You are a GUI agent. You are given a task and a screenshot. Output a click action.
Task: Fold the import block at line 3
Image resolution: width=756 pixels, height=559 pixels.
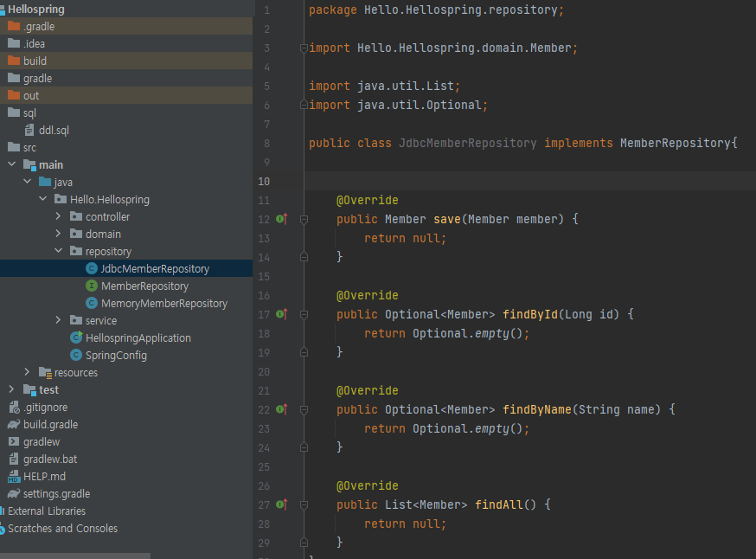(304, 48)
